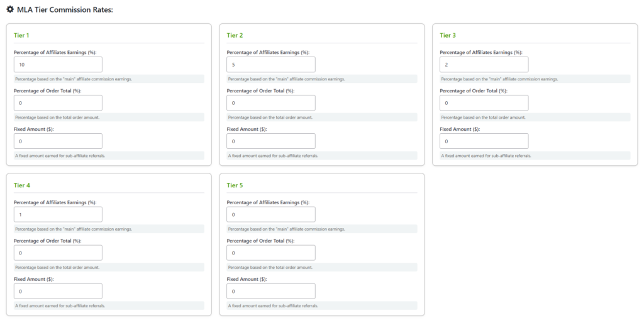Click the MLA Tier Commission Rates title
Screen dimensions: 644x323
65,9
